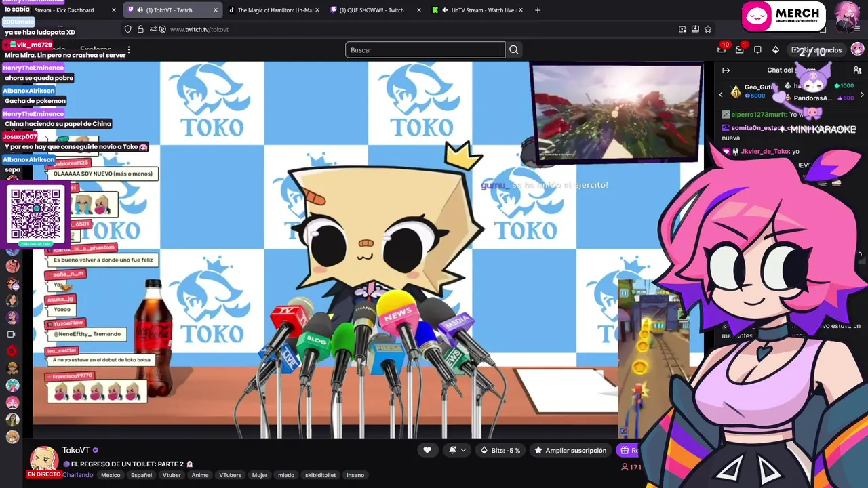Click the heart follow button
The image size is (868, 488).
coord(427,450)
